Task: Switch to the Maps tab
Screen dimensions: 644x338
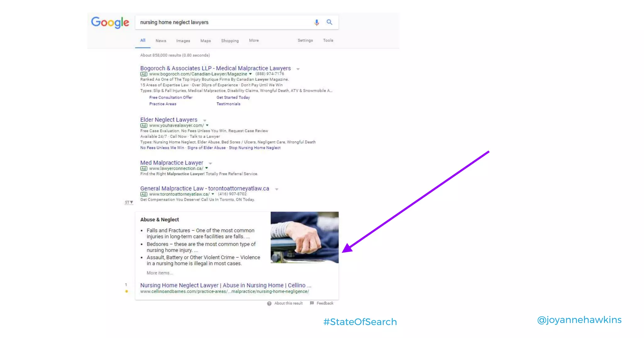Action: [206, 41]
